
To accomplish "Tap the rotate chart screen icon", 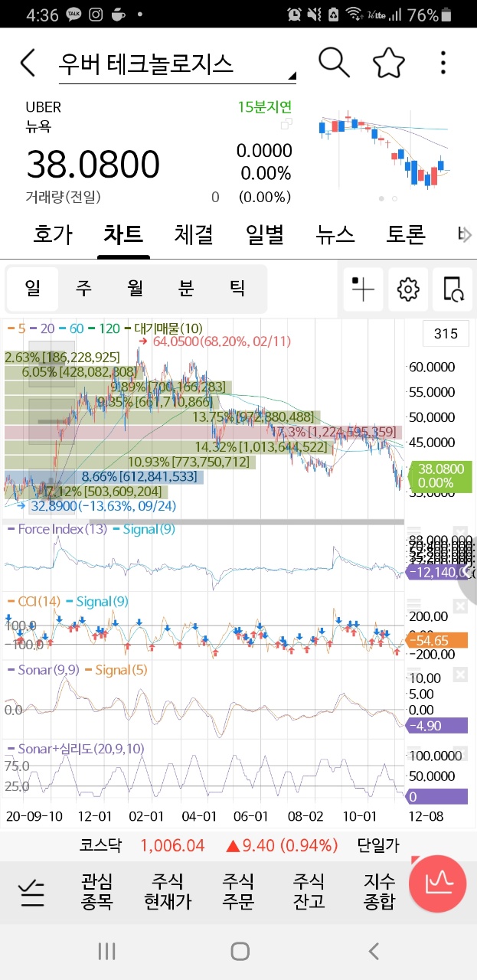I will coord(453,289).
